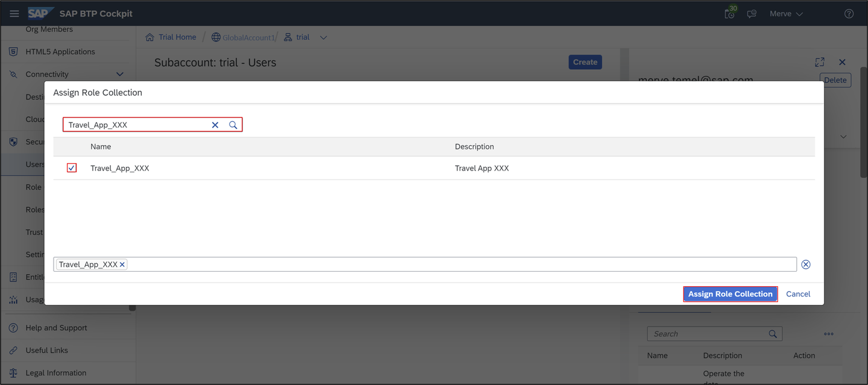Image resolution: width=868 pixels, height=385 pixels.
Task: Open GlobalAccount1 breadcrumb link
Action: [248, 37]
